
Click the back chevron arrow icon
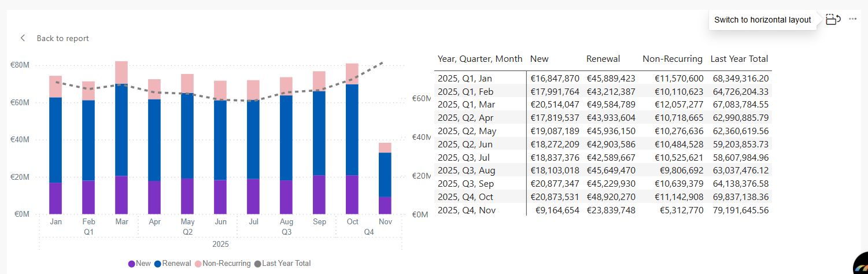[x=23, y=38]
